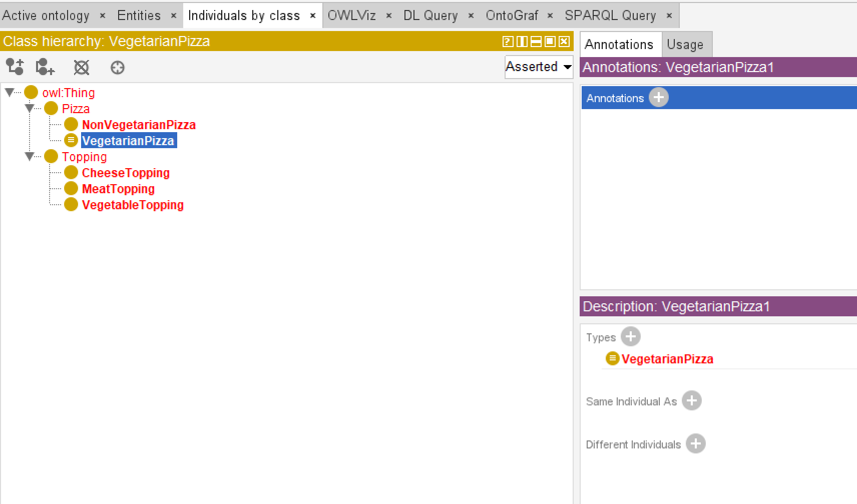The height and width of the screenshot is (504, 857).
Task: Close the Class hierarchy view panel
Action: pyautogui.click(x=564, y=42)
